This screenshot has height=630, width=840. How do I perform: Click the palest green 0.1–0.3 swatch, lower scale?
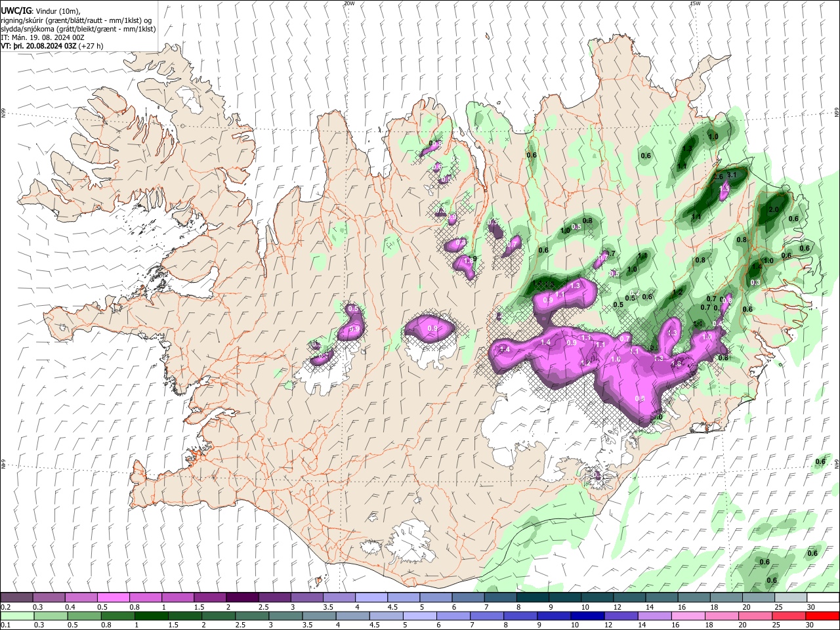(x=17, y=616)
